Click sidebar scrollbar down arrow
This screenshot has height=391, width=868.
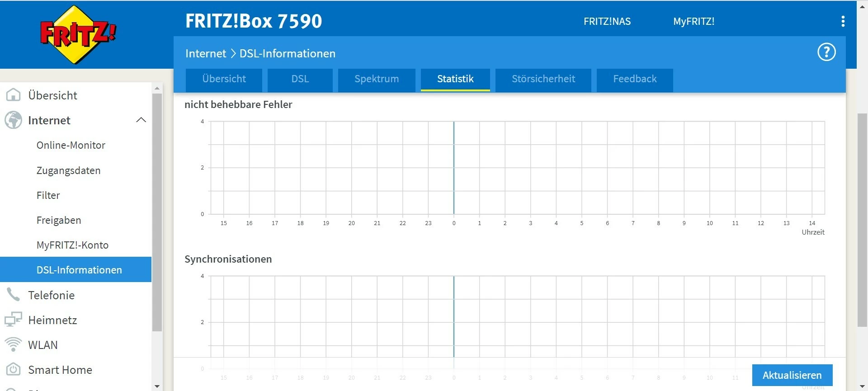click(x=157, y=386)
